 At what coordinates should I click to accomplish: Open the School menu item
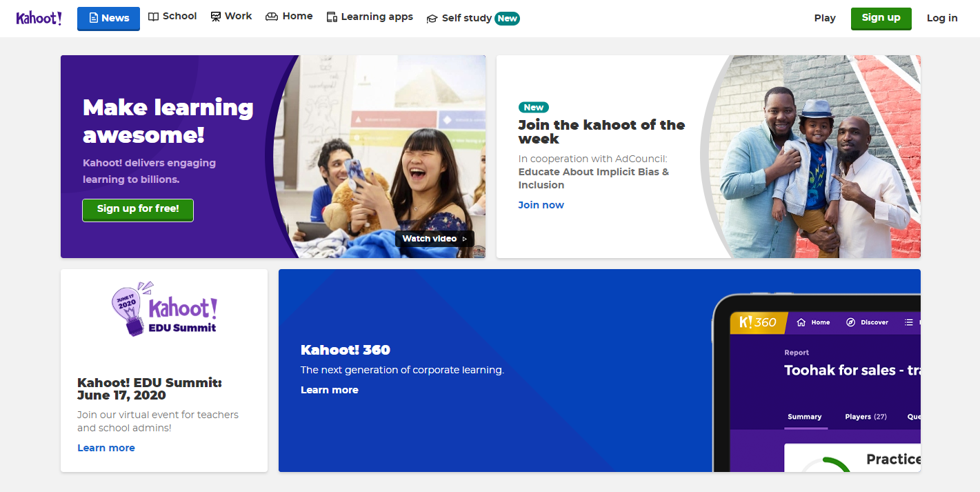coord(172,17)
